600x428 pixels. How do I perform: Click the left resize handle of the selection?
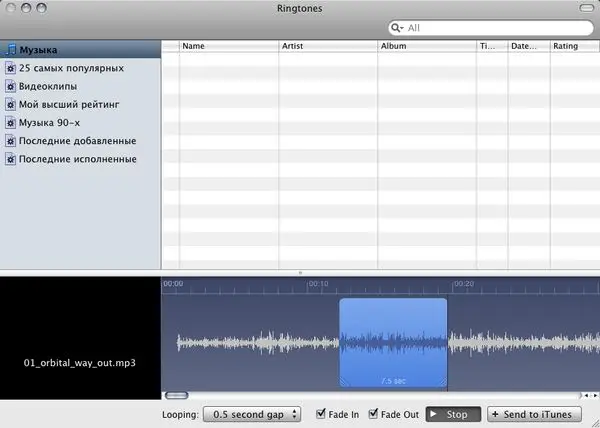(343, 382)
